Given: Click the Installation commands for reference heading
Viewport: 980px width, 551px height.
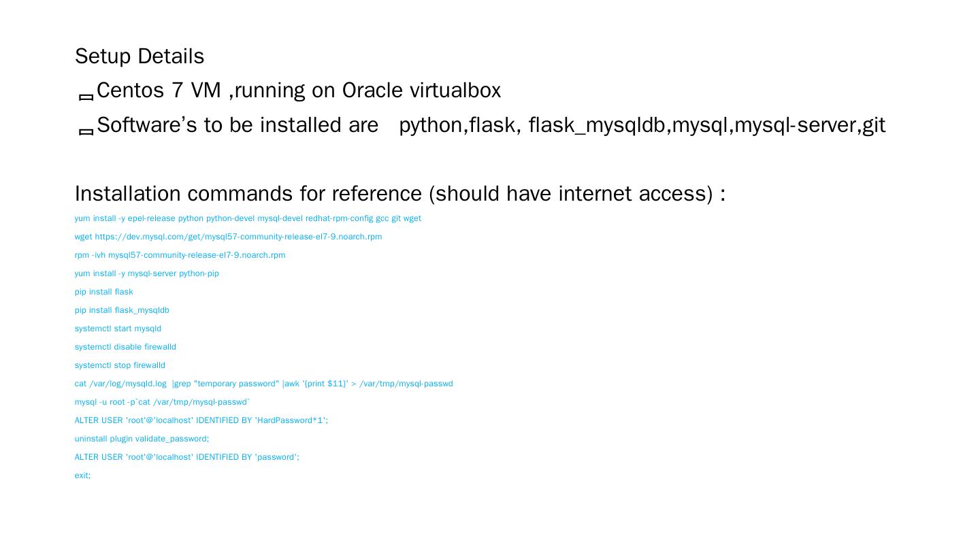Looking at the screenshot, I should [x=399, y=194].
